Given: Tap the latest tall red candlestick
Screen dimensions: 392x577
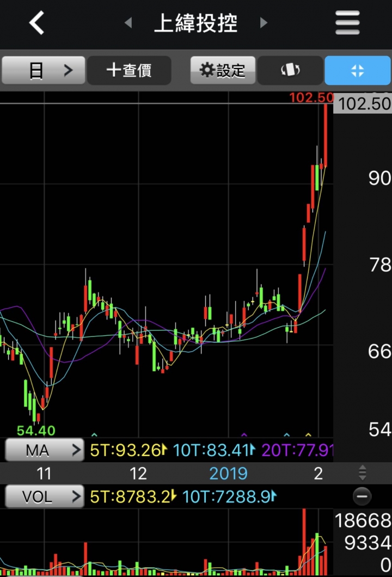Looking at the screenshot, I should click(x=326, y=136).
